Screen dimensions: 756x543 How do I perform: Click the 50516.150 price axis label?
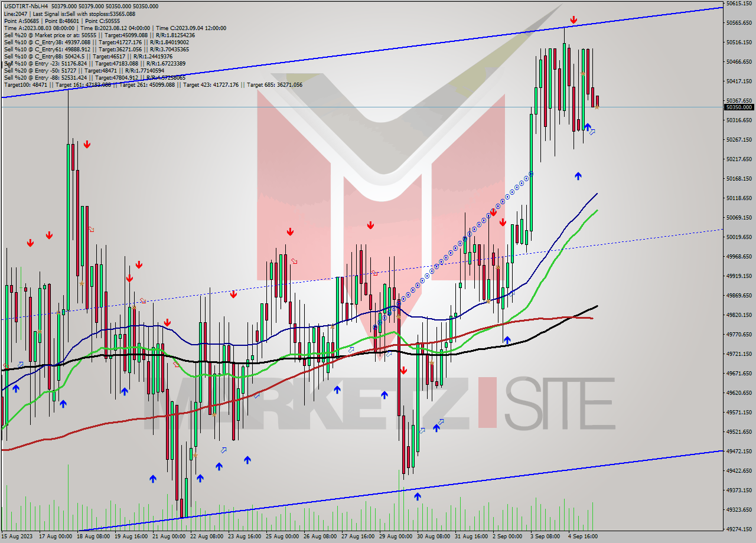(x=739, y=42)
